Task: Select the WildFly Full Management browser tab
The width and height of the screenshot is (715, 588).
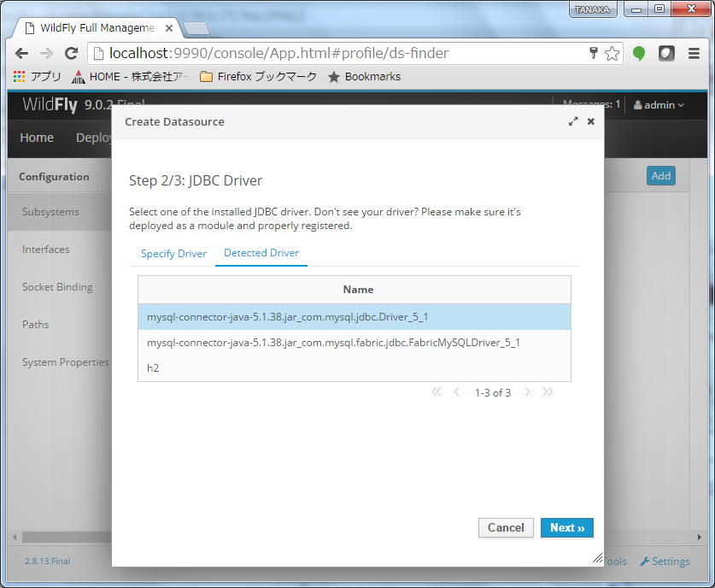Action: coord(98,28)
